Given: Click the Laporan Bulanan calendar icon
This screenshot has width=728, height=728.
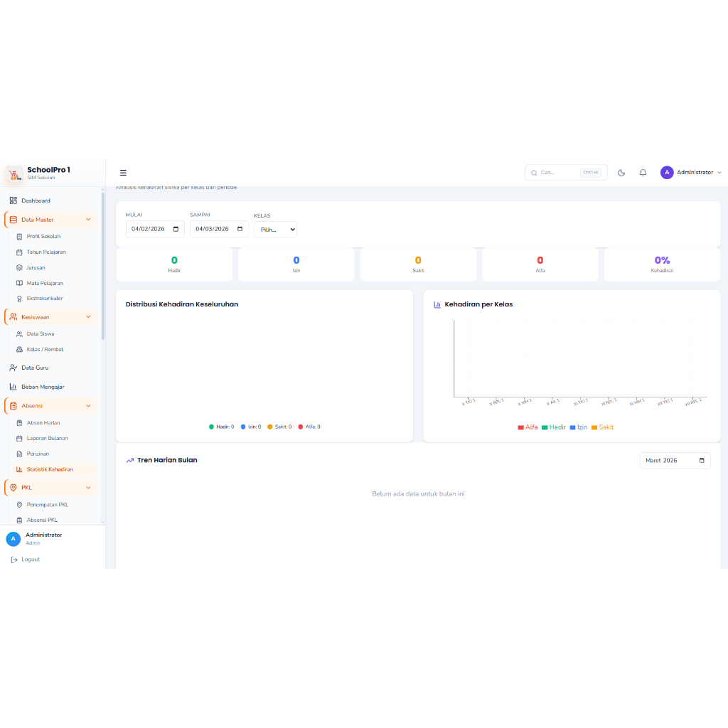Looking at the screenshot, I should (x=19, y=438).
